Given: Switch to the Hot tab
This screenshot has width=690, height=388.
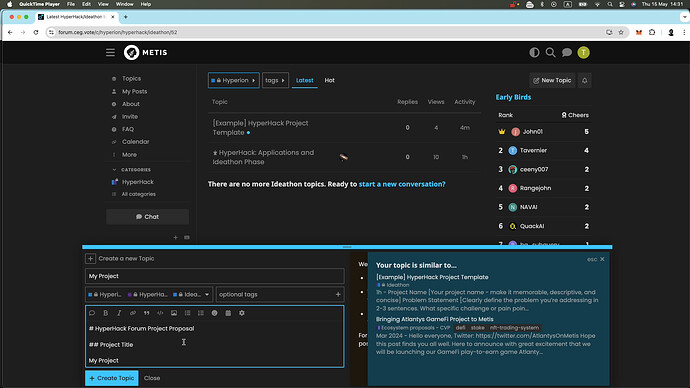Looking at the screenshot, I should click(x=330, y=81).
